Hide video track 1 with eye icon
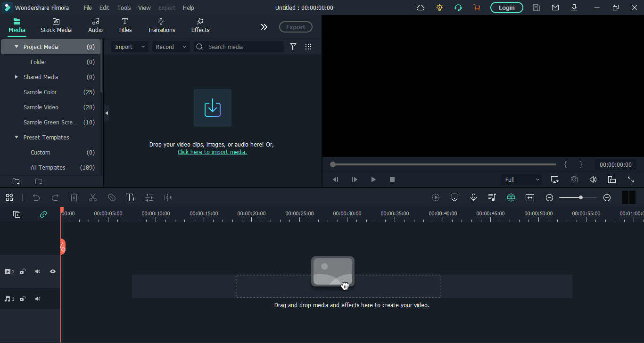The width and height of the screenshot is (644, 343). 53,271
